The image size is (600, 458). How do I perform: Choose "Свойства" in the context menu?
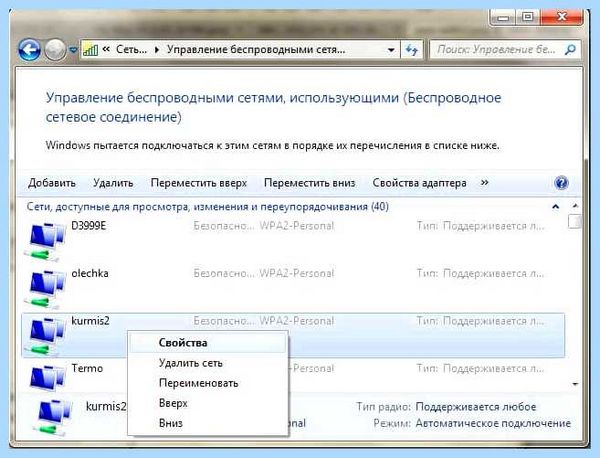[207, 343]
